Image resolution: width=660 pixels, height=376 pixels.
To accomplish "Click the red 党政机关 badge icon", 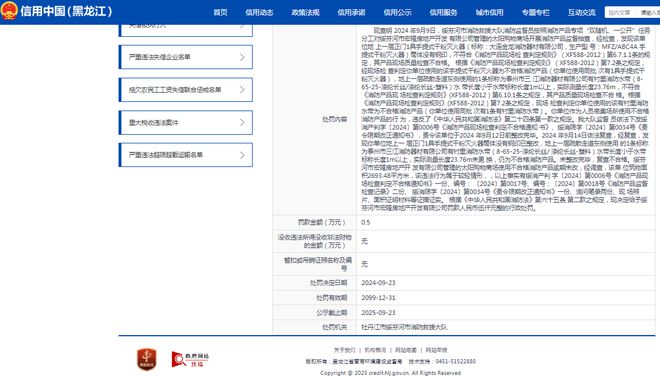I will [x=147, y=359].
